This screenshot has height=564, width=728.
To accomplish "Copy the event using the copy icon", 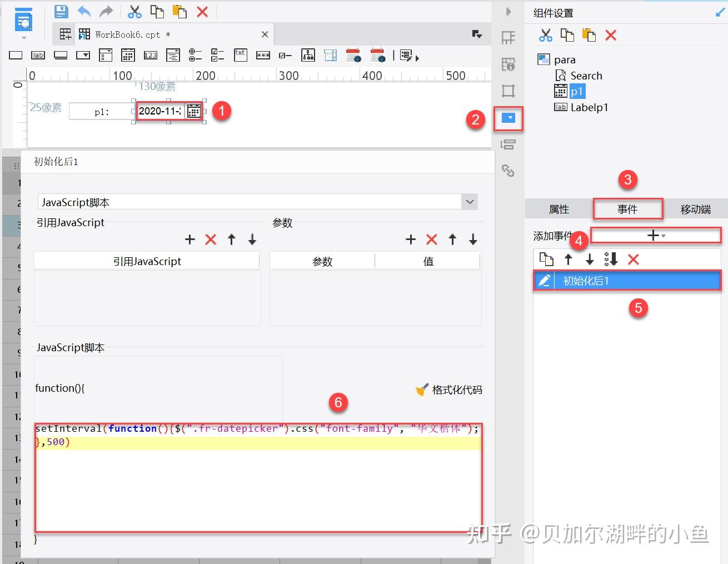I will tap(547, 259).
